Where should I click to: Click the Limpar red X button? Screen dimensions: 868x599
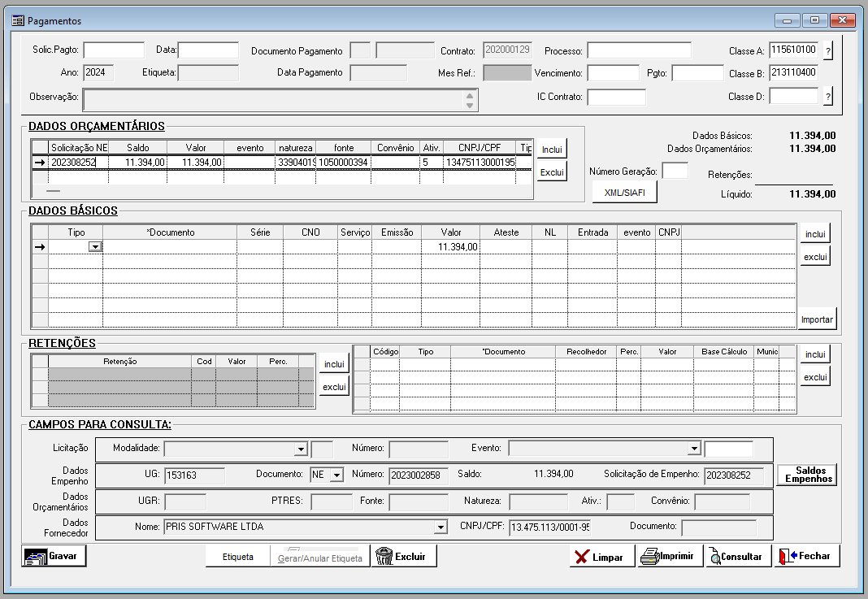pos(601,557)
